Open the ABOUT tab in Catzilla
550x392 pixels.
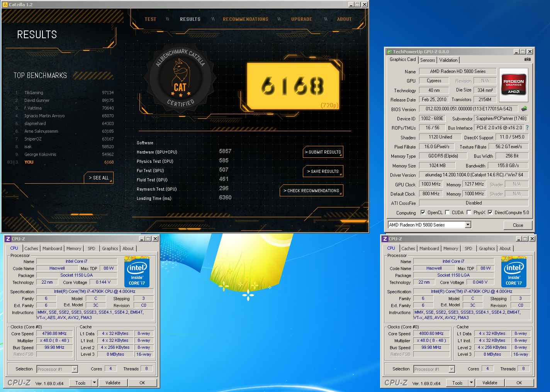point(344,19)
